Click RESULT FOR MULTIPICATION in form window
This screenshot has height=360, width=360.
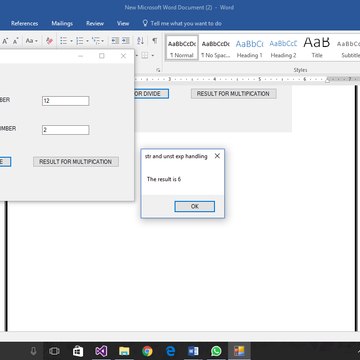76,162
